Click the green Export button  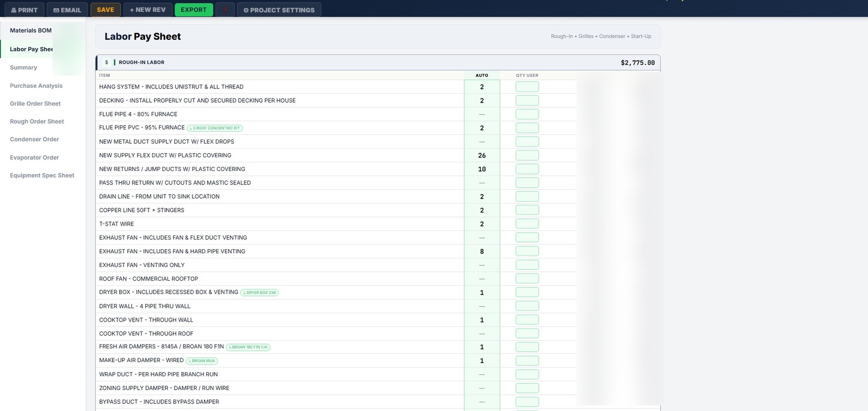pyautogui.click(x=194, y=10)
